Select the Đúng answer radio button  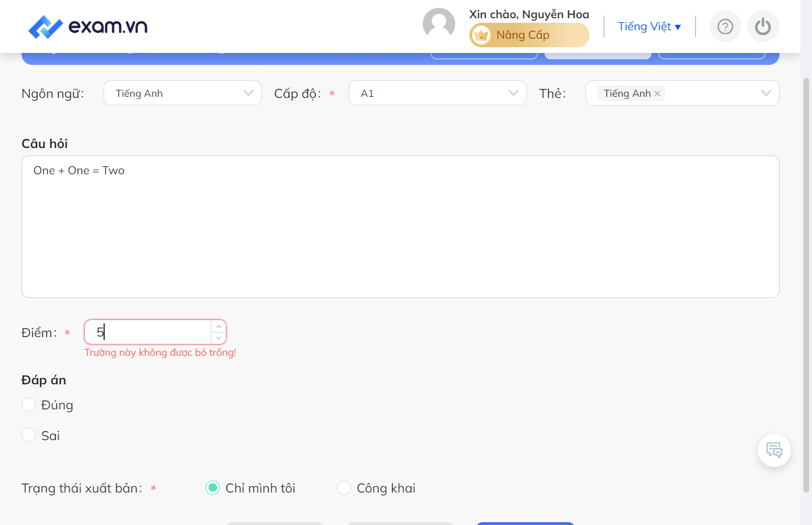coord(28,405)
